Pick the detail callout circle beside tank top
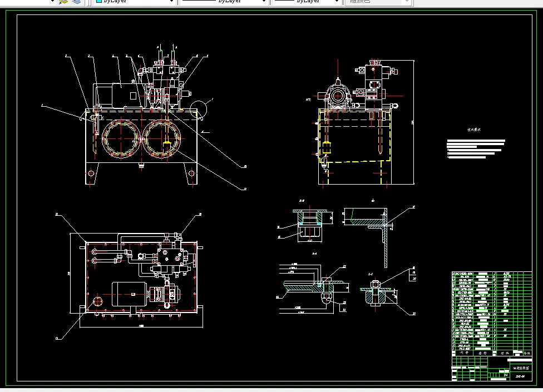 [199, 109]
